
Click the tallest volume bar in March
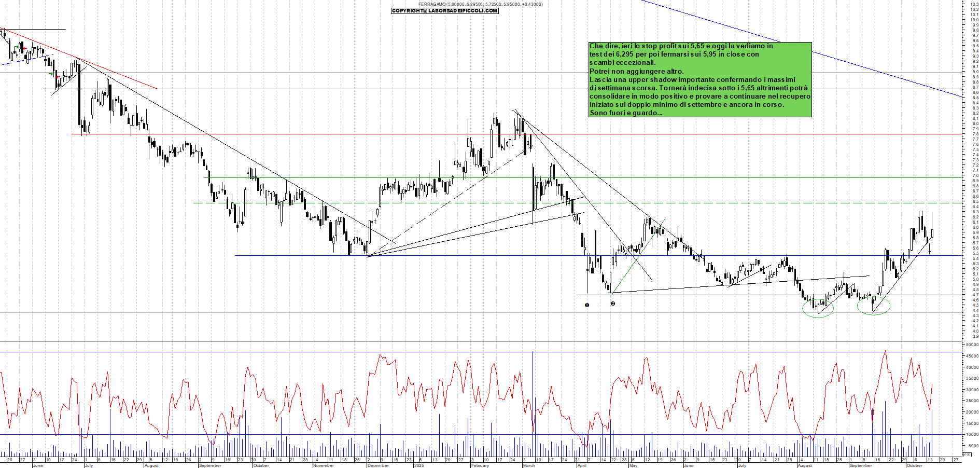pos(533,400)
